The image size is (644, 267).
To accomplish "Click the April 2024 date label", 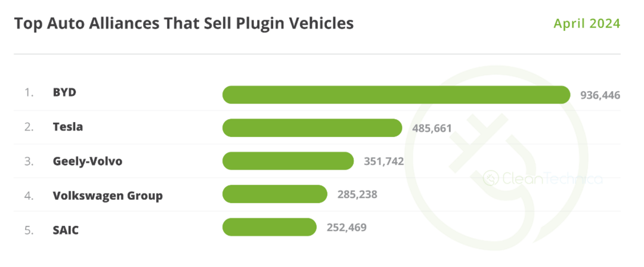I will pyautogui.click(x=587, y=24).
